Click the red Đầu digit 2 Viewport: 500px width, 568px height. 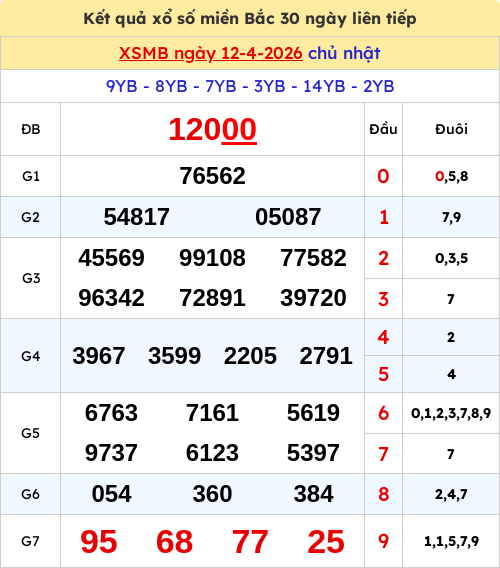[x=383, y=258]
